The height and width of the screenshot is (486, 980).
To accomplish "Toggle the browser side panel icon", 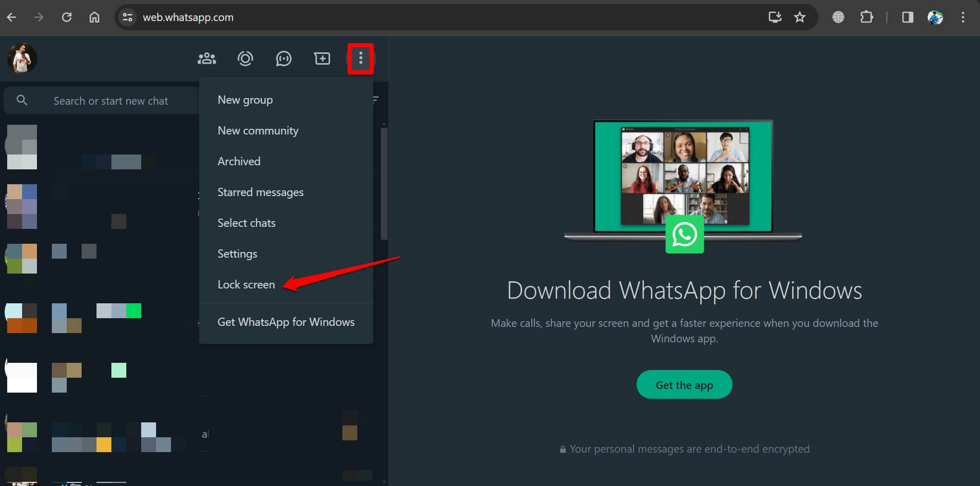I will coord(908,17).
